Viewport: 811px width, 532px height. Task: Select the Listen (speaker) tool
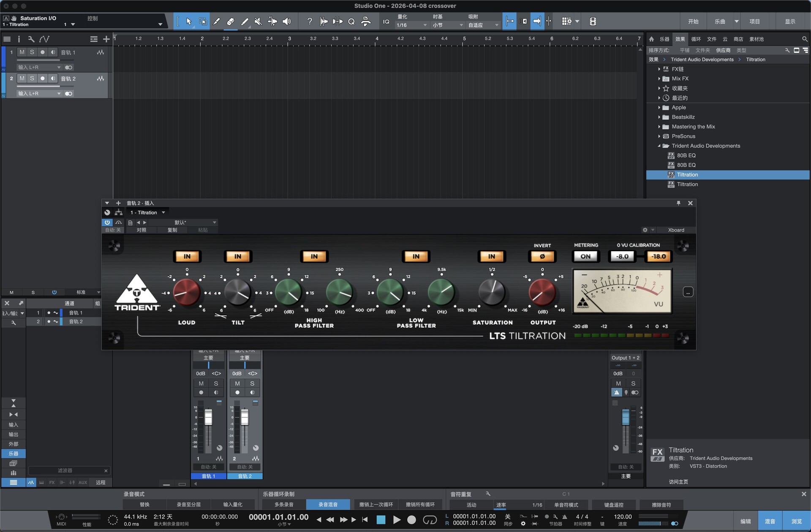pos(286,22)
